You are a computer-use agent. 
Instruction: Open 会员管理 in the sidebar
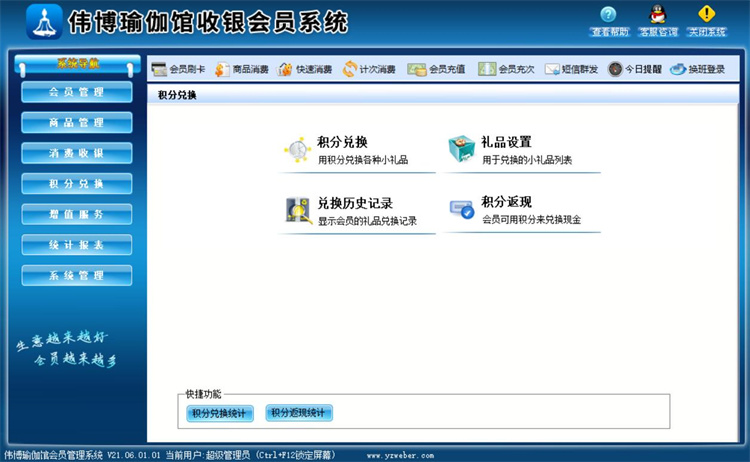pyautogui.click(x=77, y=92)
